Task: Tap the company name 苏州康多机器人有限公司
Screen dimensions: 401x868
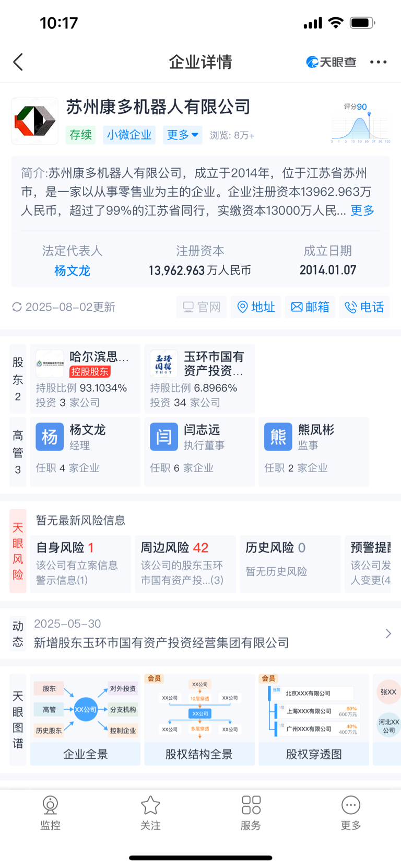Action: point(159,107)
